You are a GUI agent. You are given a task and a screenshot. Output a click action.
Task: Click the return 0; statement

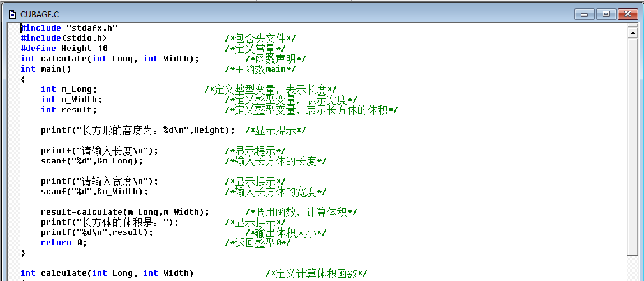(64, 243)
